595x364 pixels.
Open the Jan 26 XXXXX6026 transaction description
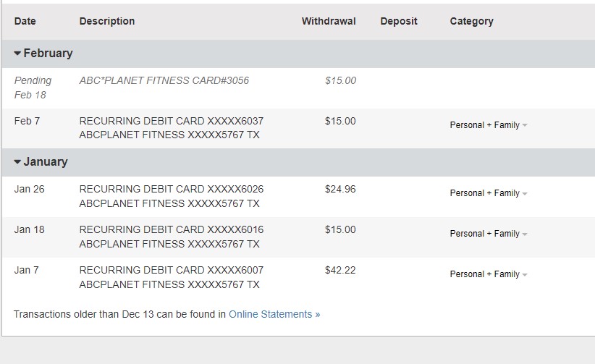coord(171,196)
